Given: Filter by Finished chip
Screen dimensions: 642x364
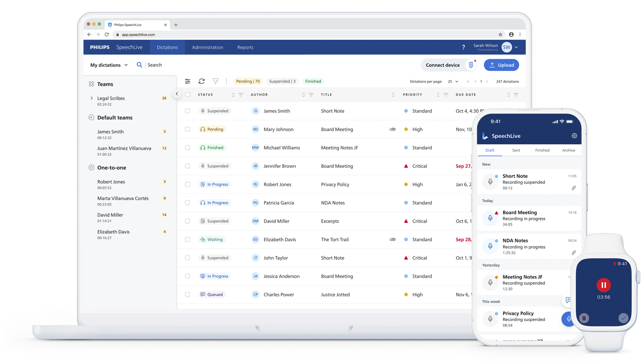Looking at the screenshot, I should [x=313, y=81].
